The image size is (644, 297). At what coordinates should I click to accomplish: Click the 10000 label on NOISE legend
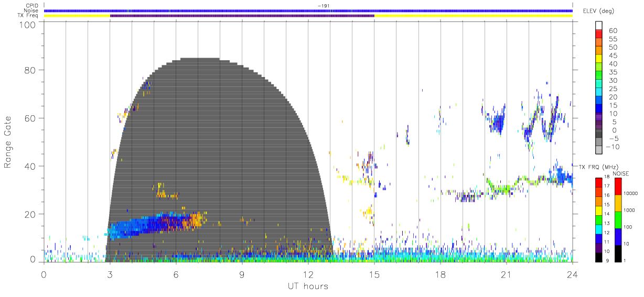[630, 193]
